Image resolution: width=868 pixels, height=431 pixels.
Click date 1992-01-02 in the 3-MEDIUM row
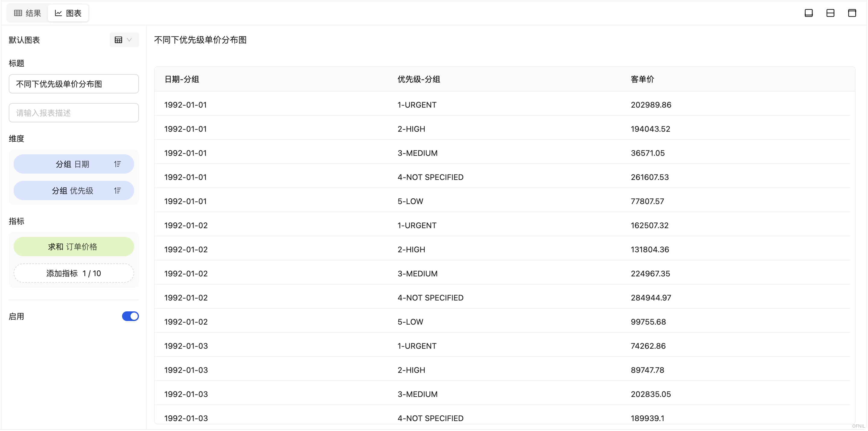(x=186, y=274)
